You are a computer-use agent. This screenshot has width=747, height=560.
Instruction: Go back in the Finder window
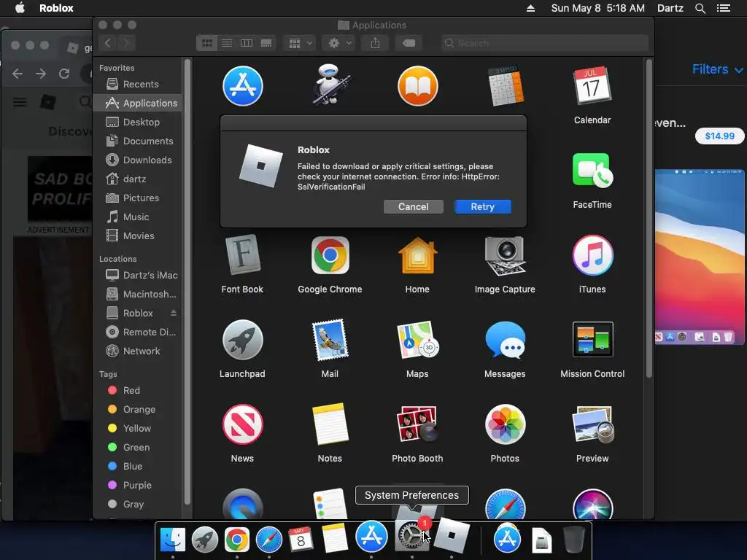[108, 43]
